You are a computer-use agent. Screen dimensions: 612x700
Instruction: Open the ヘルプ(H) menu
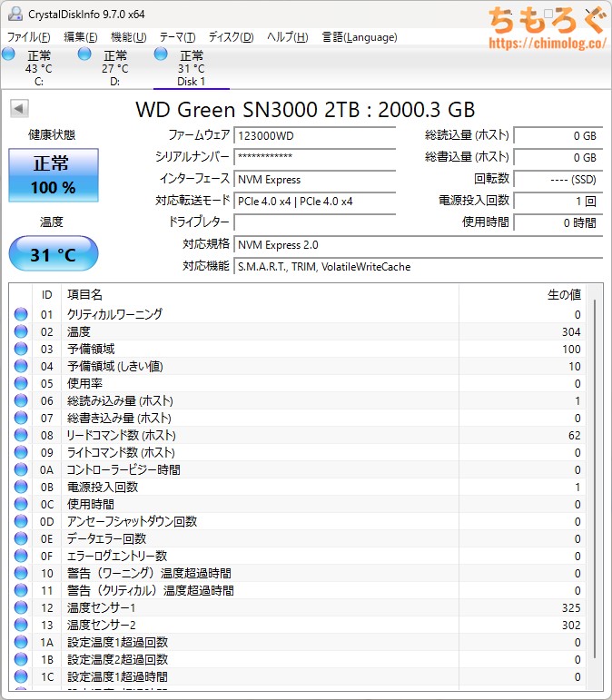coord(288,37)
